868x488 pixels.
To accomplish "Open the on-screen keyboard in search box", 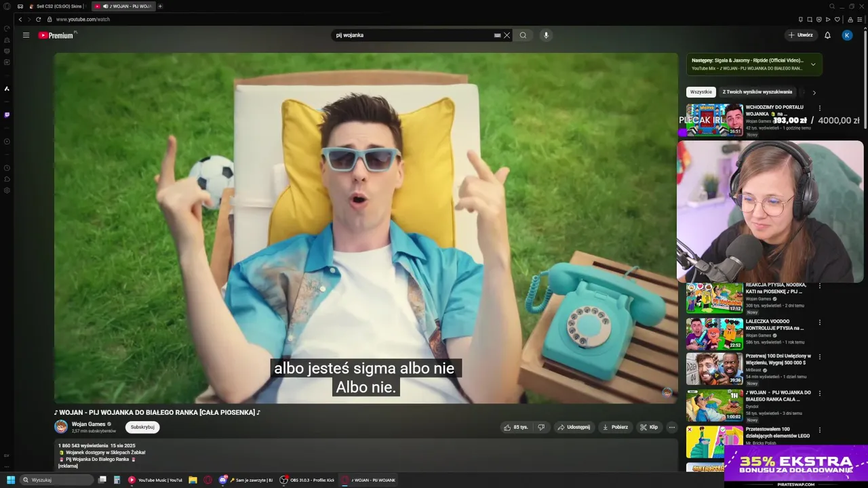I will click(497, 35).
